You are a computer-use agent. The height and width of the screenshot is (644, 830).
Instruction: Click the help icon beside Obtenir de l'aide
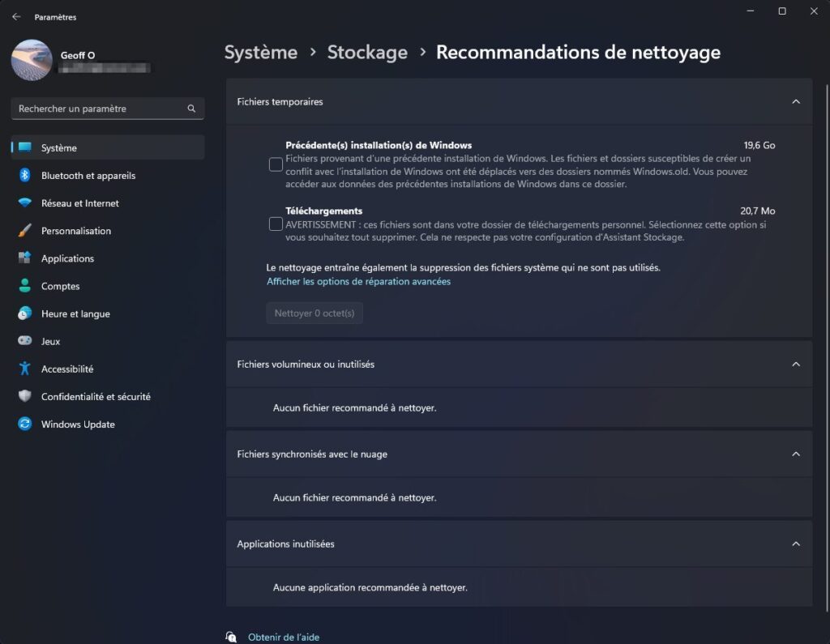point(231,638)
